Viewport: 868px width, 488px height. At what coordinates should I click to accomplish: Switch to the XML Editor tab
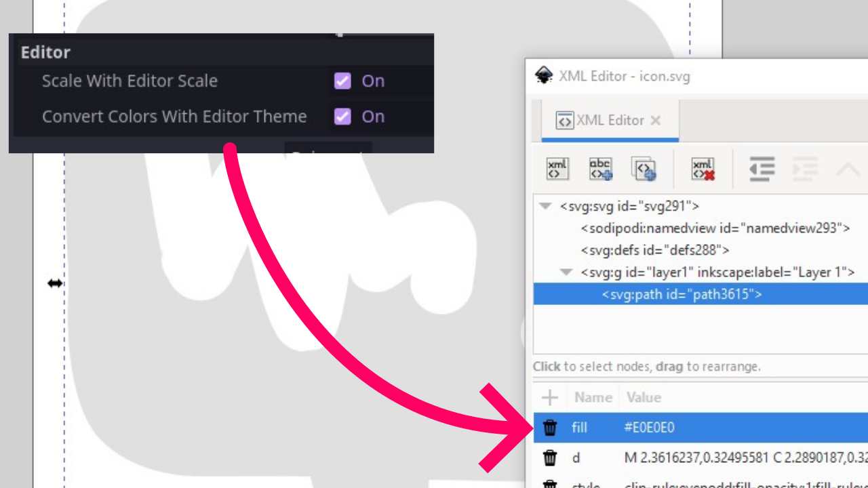click(609, 120)
